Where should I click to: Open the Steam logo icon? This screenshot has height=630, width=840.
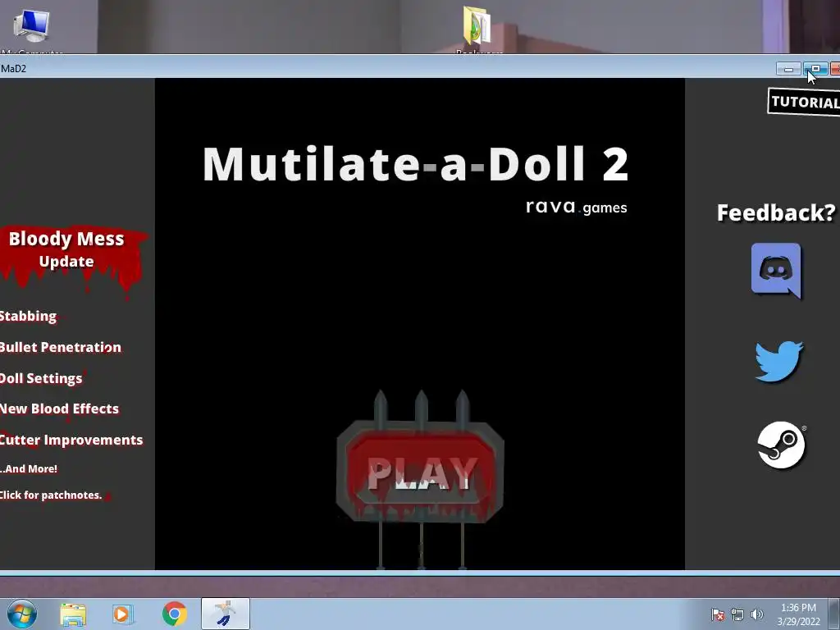pyautogui.click(x=781, y=445)
